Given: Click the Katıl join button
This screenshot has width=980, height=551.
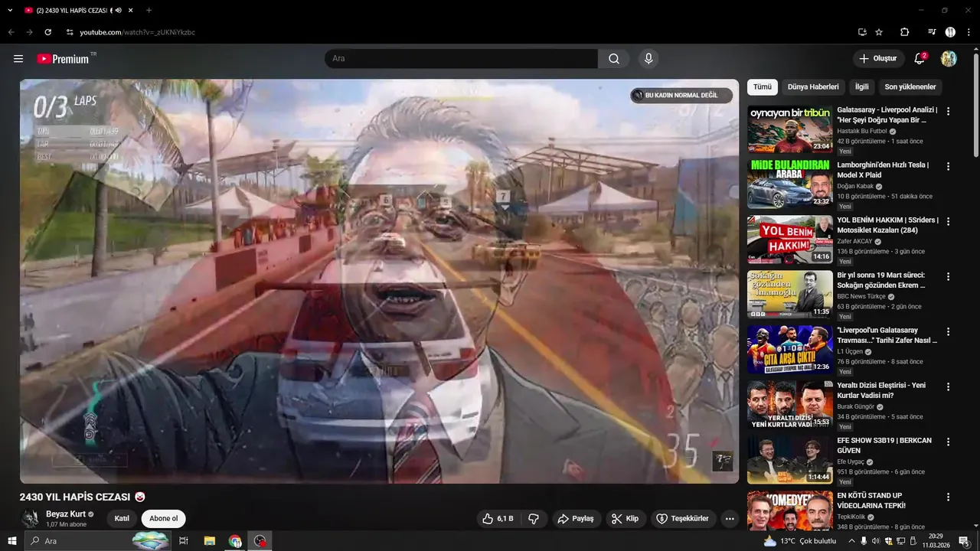Looking at the screenshot, I should point(122,519).
